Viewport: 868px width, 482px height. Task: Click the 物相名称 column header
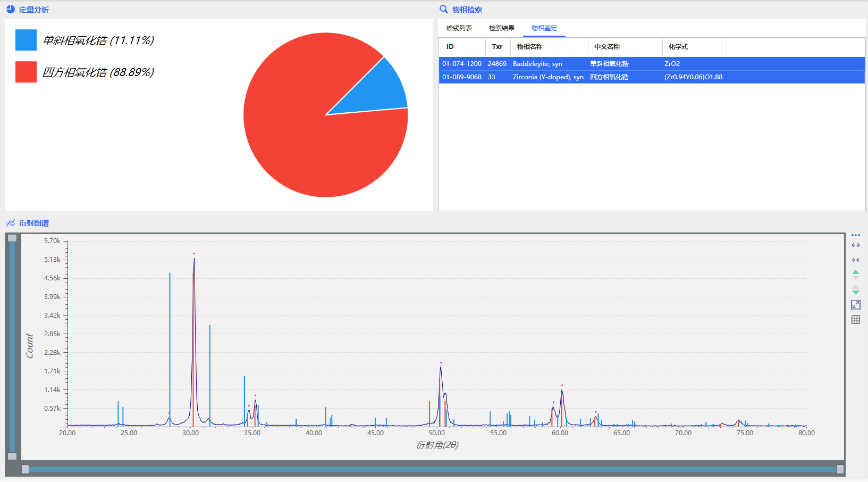pyautogui.click(x=529, y=47)
